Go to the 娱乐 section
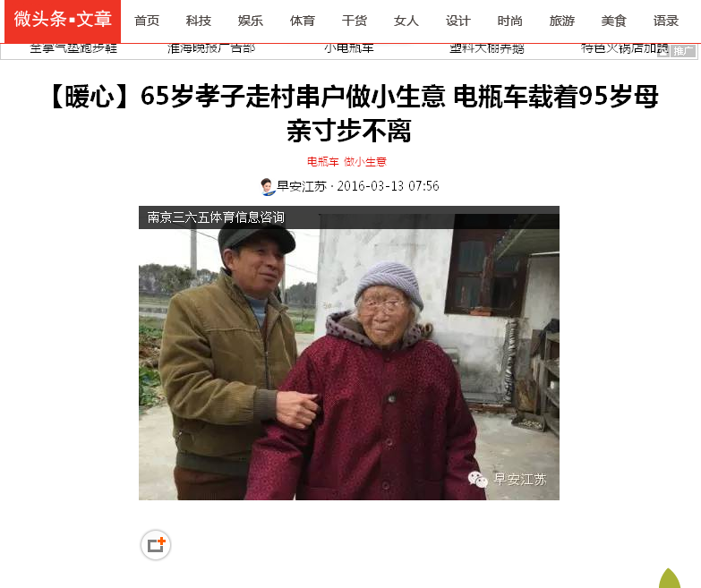701x588 pixels. coord(251,21)
